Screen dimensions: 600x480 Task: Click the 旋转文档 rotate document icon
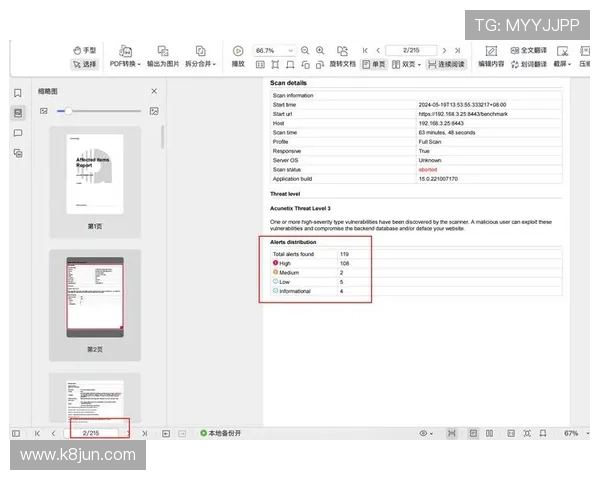pyautogui.click(x=343, y=50)
